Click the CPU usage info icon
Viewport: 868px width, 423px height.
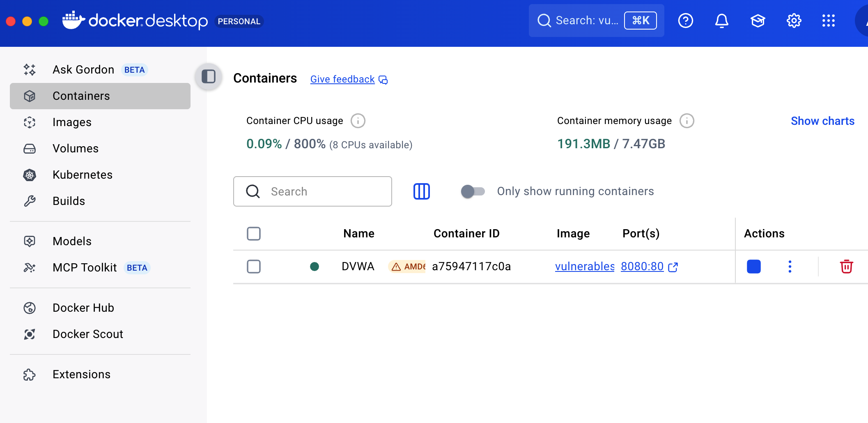click(358, 121)
